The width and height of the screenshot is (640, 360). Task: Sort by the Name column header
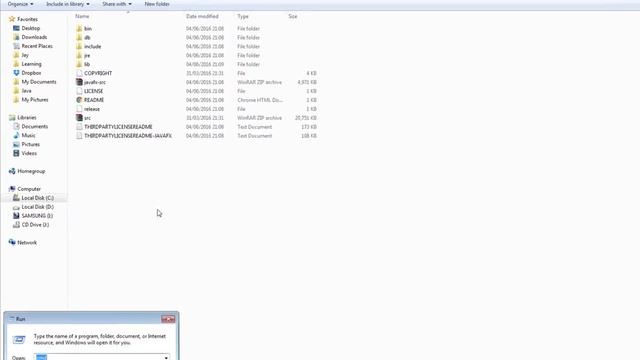82,16
